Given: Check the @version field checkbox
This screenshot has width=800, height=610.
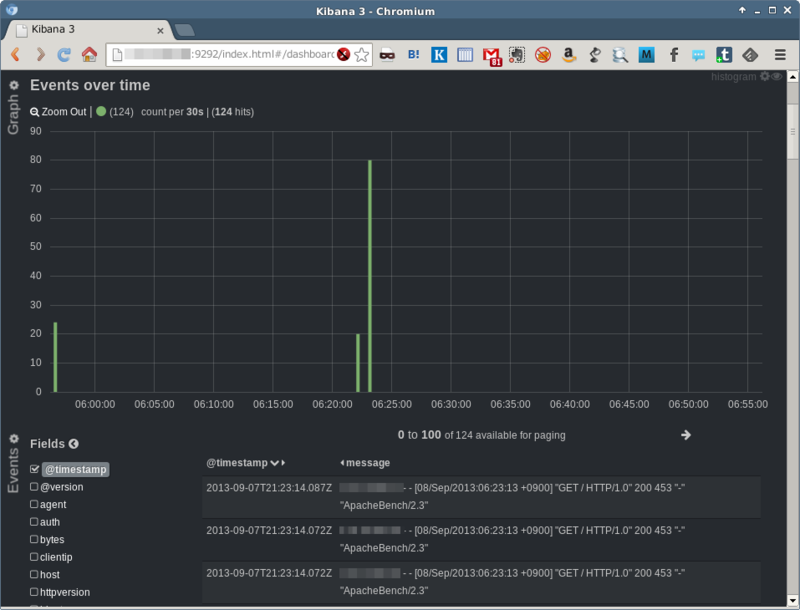Looking at the screenshot, I should click(x=34, y=487).
